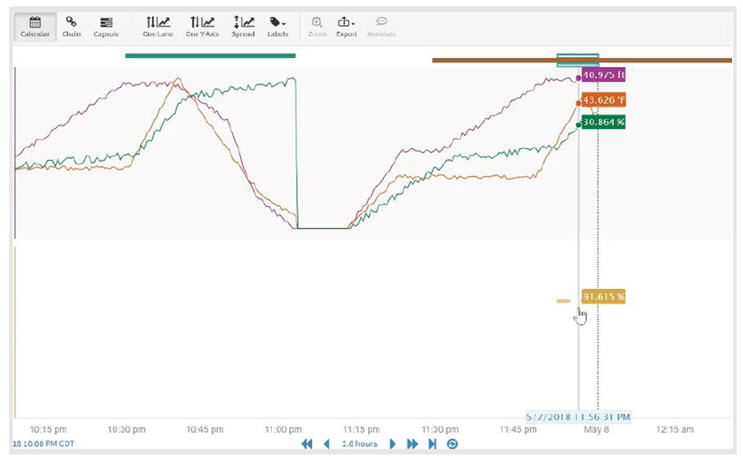743x458 pixels.
Task: Open the Export dropdown menu
Action: 347,26
